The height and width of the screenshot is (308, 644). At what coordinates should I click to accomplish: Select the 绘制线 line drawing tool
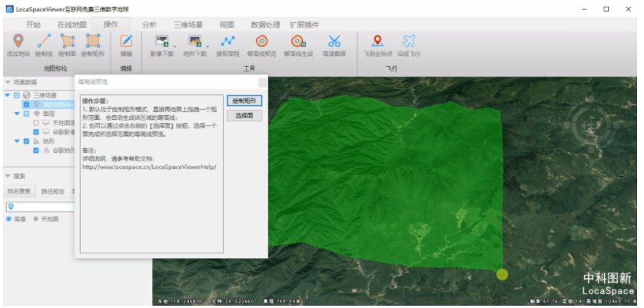[44, 45]
